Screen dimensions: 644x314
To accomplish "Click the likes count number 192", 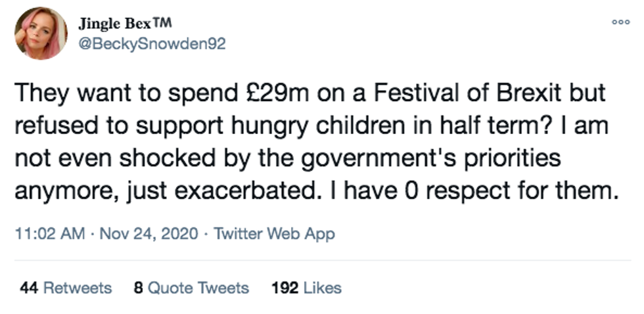I will coord(284,288).
